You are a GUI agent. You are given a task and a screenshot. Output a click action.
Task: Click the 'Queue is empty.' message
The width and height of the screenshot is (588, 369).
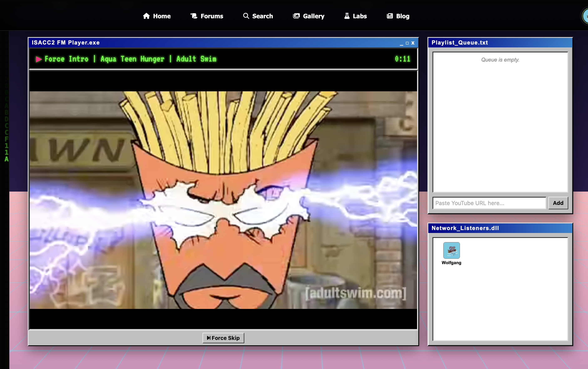point(500,60)
